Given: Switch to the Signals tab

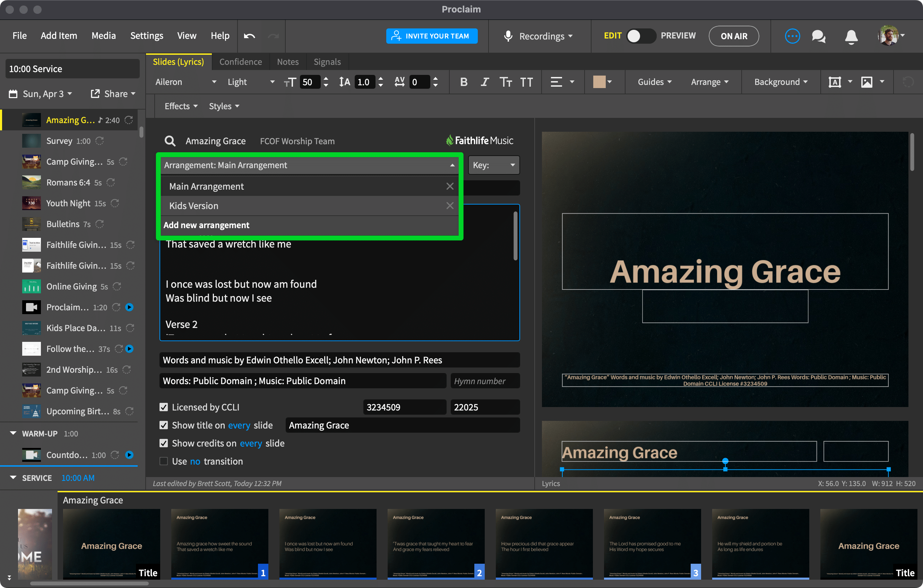Looking at the screenshot, I should [327, 62].
